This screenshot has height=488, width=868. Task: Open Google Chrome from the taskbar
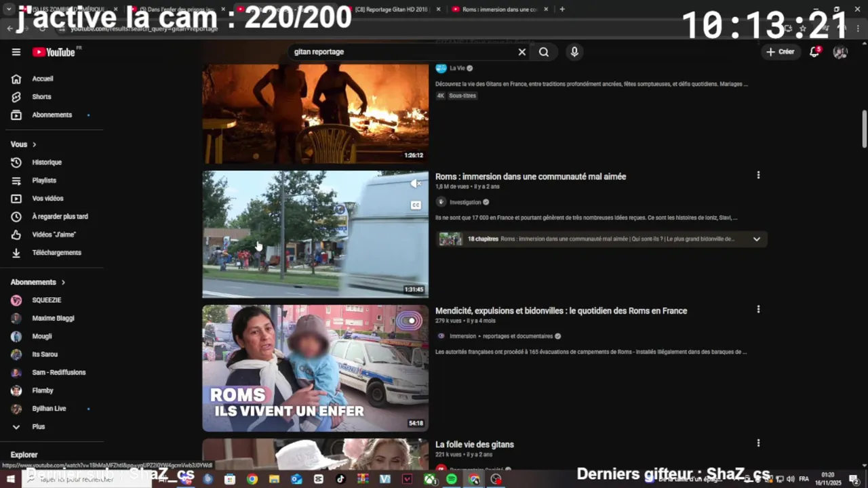(x=252, y=479)
